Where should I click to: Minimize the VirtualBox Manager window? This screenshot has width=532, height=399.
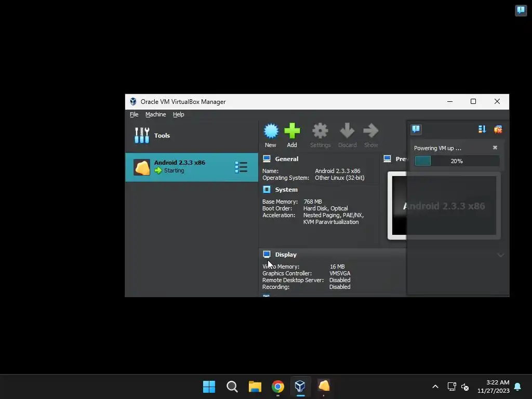[x=450, y=101]
